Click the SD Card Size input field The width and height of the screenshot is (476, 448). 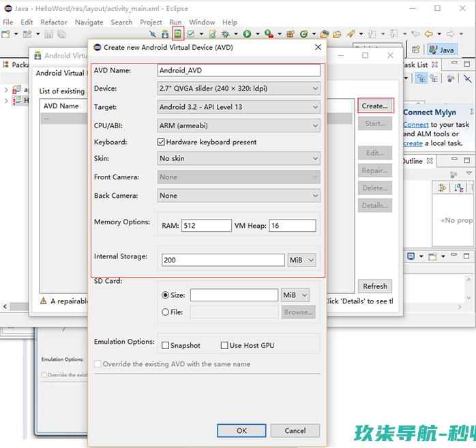click(234, 295)
